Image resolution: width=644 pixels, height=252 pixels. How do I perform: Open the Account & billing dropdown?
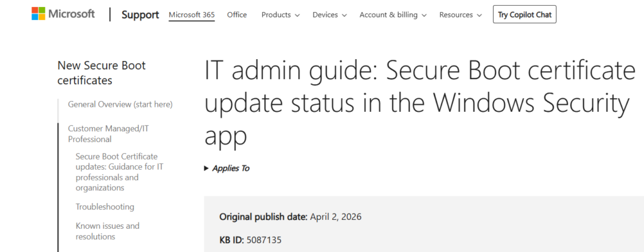392,14
